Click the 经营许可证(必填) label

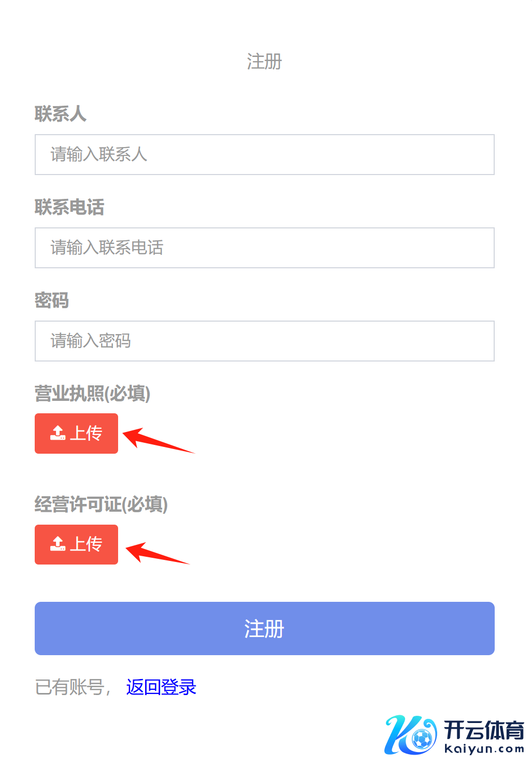(x=101, y=504)
